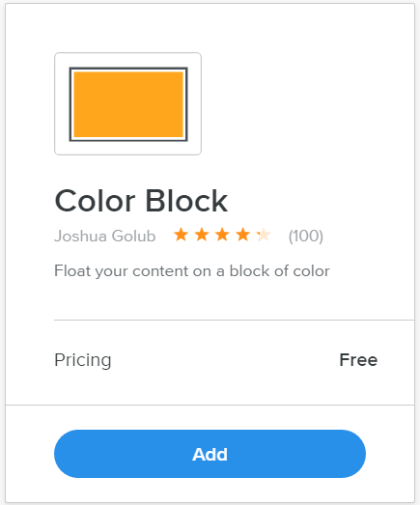Add the Color Block app
The height and width of the screenshot is (505, 420).
coord(210,454)
